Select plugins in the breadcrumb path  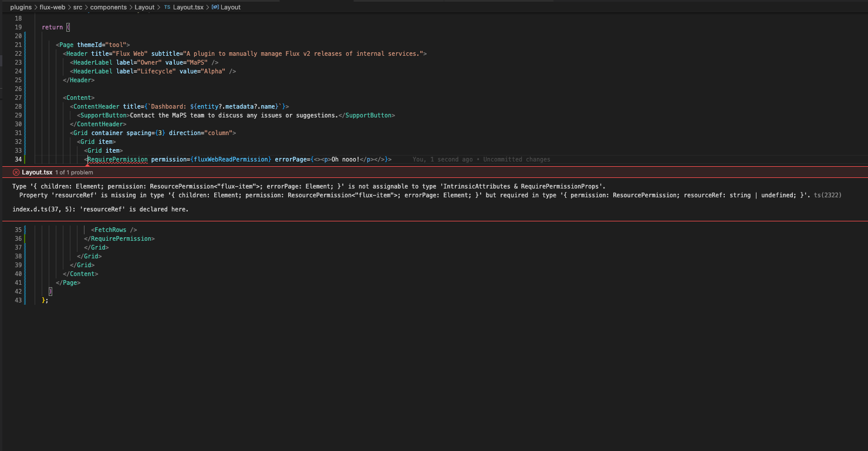click(x=21, y=7)
